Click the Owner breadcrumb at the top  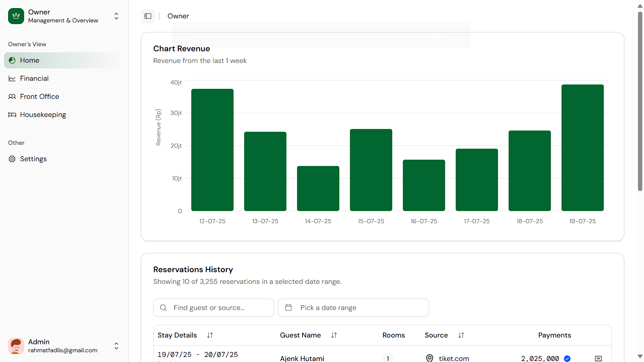coord(178,16)
